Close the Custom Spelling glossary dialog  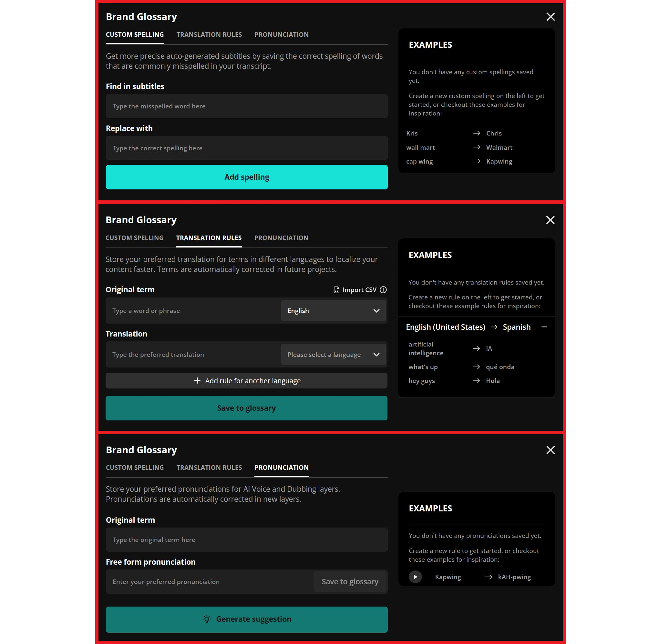coord(550,17)
